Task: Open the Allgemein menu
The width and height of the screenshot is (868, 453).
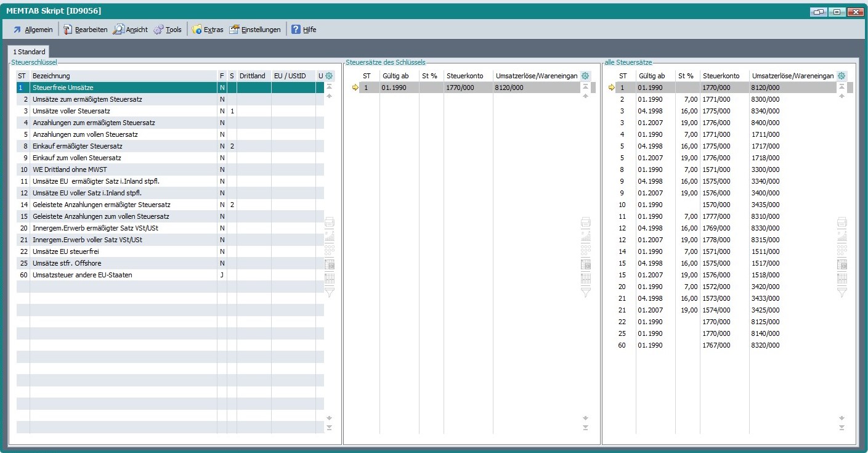Action: 33,30
